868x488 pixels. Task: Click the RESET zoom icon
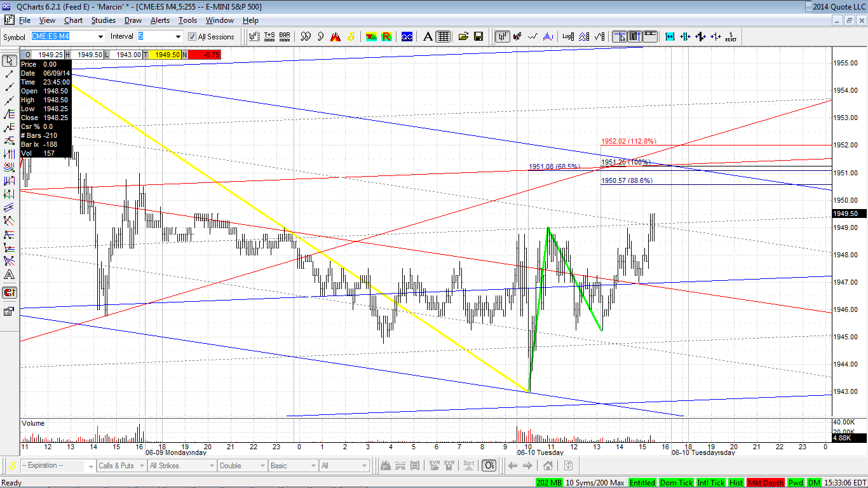(x=731, y=36)
